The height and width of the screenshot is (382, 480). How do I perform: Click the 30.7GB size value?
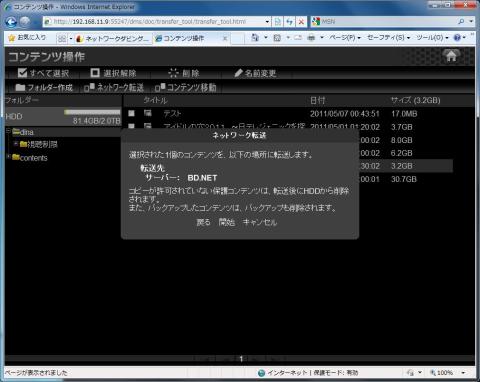[x=404, y=179]
